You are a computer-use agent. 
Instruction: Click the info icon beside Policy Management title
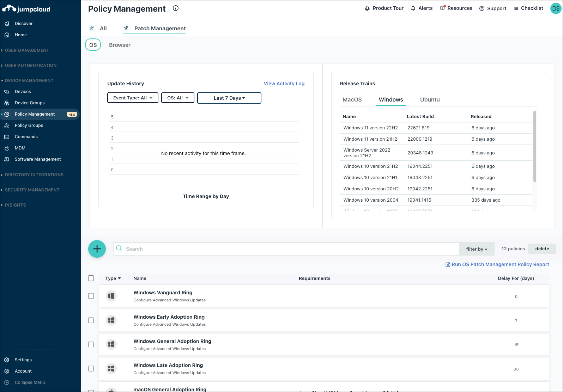[x=176, y=8]
